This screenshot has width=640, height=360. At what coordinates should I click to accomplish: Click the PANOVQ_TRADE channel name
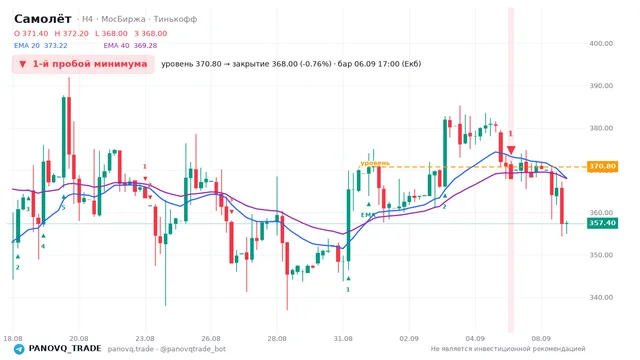(x=65, y=349)
